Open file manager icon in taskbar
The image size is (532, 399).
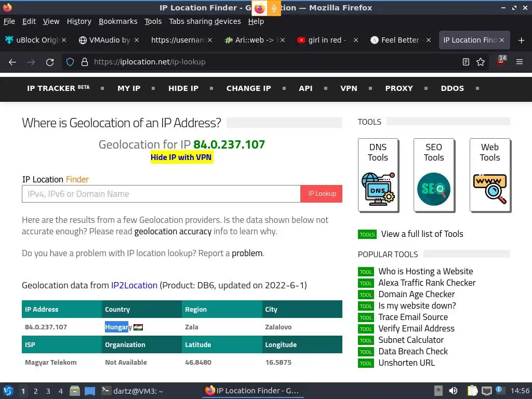[x=75, y=391]
